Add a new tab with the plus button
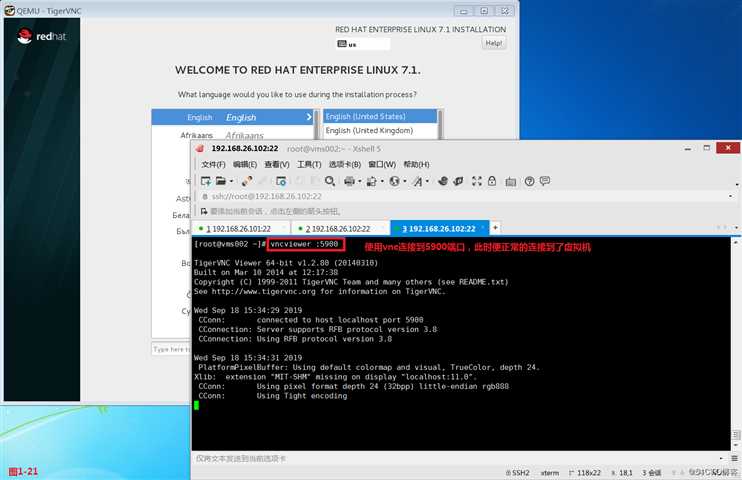This screenshot has width=742, height=480. click(x=495, y=228)
